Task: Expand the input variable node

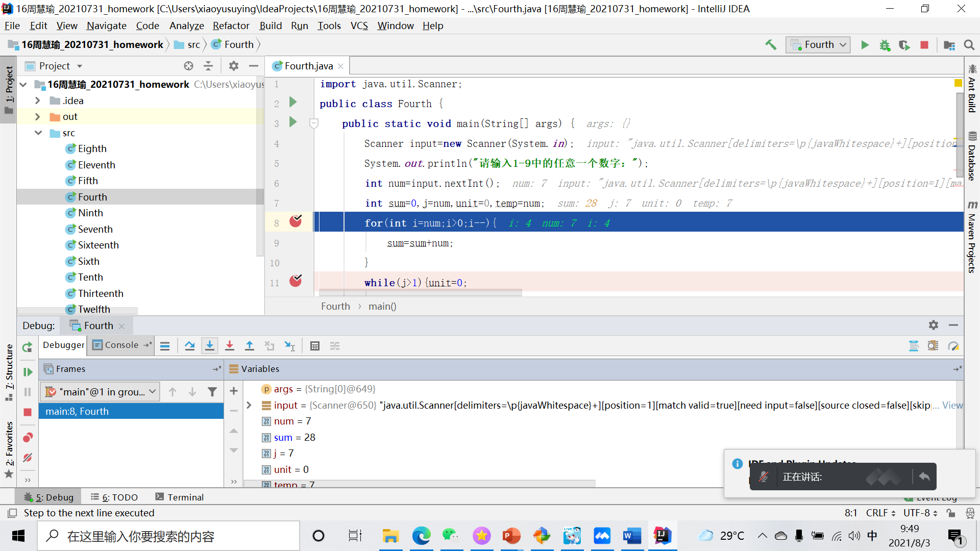Action: (249, 405)
